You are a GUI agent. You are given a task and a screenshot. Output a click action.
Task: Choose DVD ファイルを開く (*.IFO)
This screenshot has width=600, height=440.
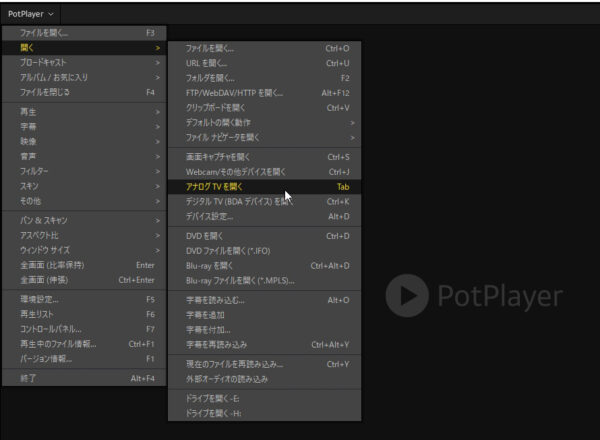[x=264, y=251]
